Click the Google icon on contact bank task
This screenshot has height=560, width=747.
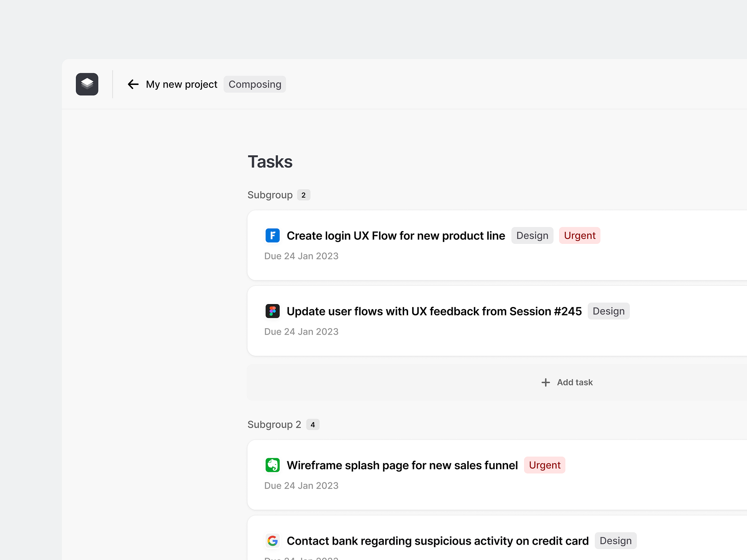(272, 541)
